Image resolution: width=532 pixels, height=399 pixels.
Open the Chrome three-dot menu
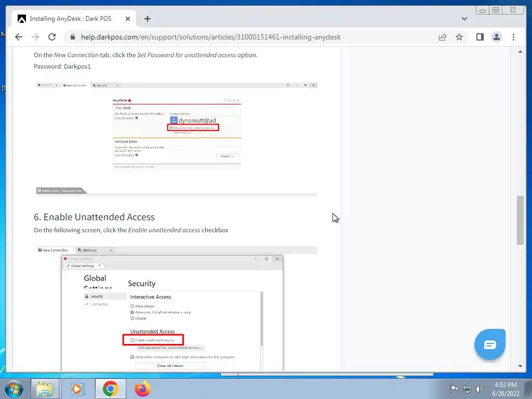tap(513, 37)
